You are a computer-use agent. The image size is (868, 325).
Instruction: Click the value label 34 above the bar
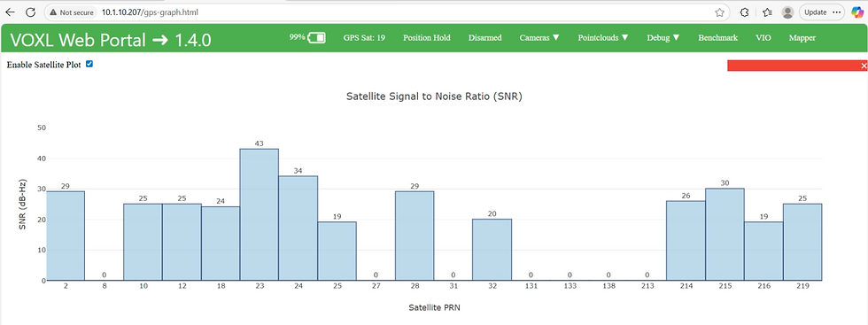pyautogui.click(x=298, y=171)
